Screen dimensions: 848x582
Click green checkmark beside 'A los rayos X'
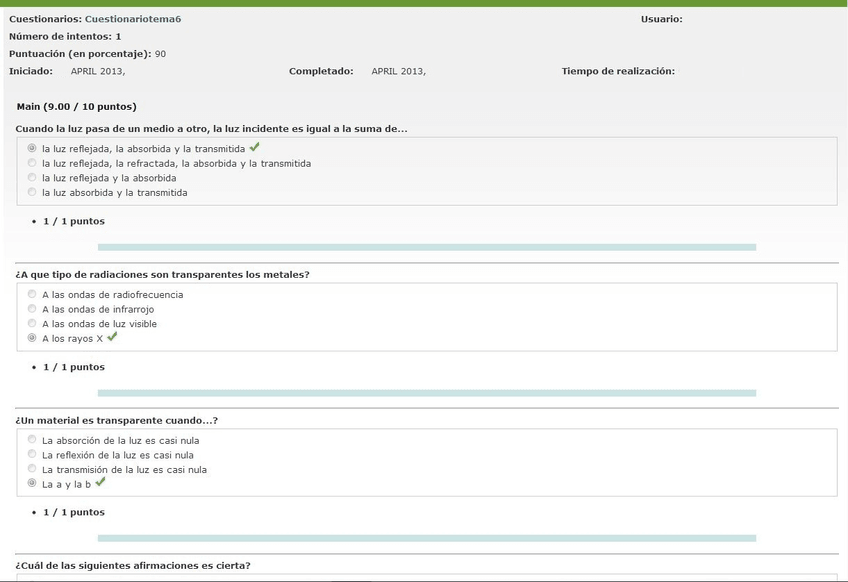coord(112,337)
